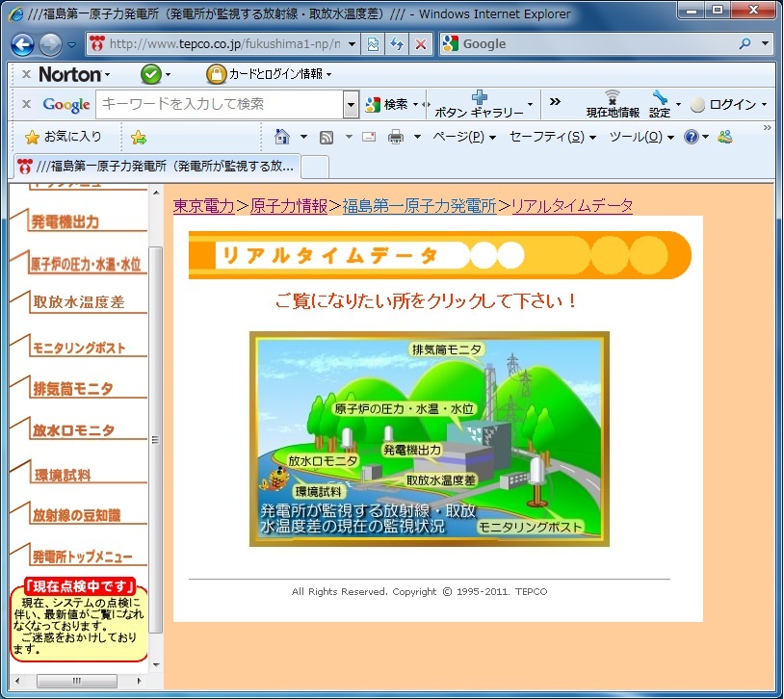This screenshot has height=699, width=784.
Task: Click the RSS feeds icon
Action: 326,137
